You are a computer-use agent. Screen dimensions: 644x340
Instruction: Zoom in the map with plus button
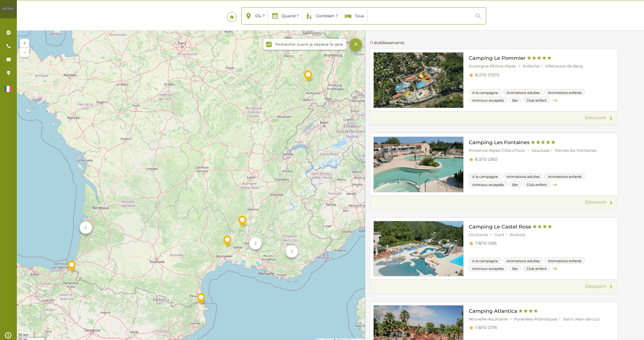pos(25,43)
